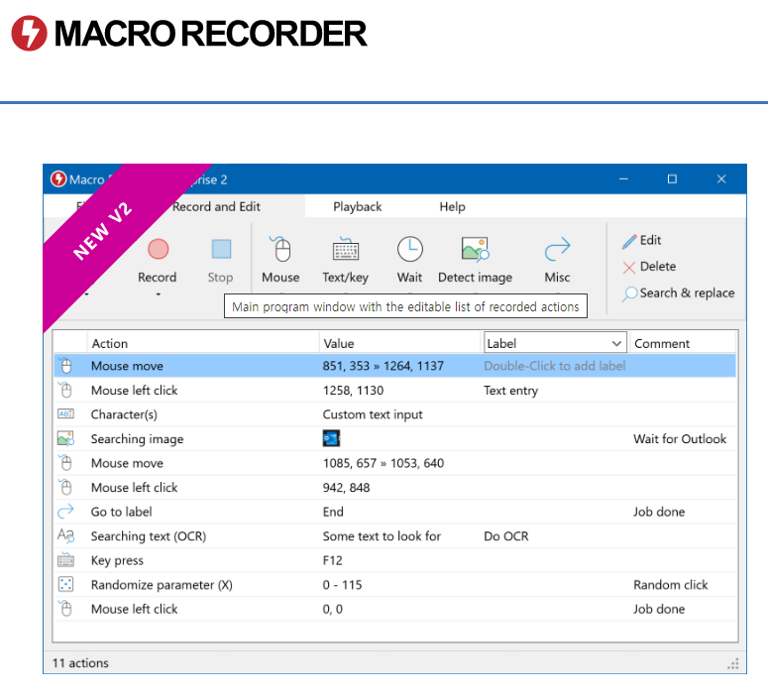
Task: Select the 'F12' key press value
Action: (333, 560)
